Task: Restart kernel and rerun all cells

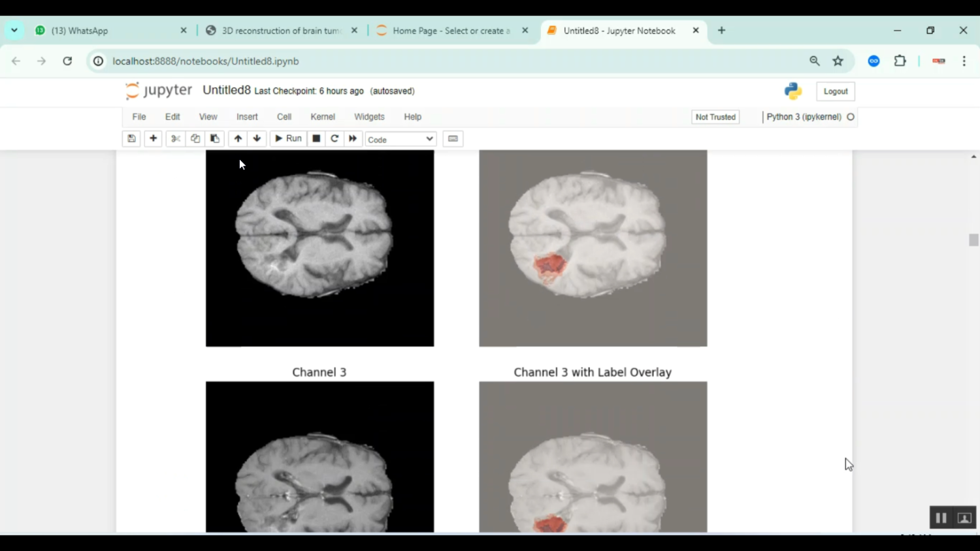Action: [x=353, y=138]
